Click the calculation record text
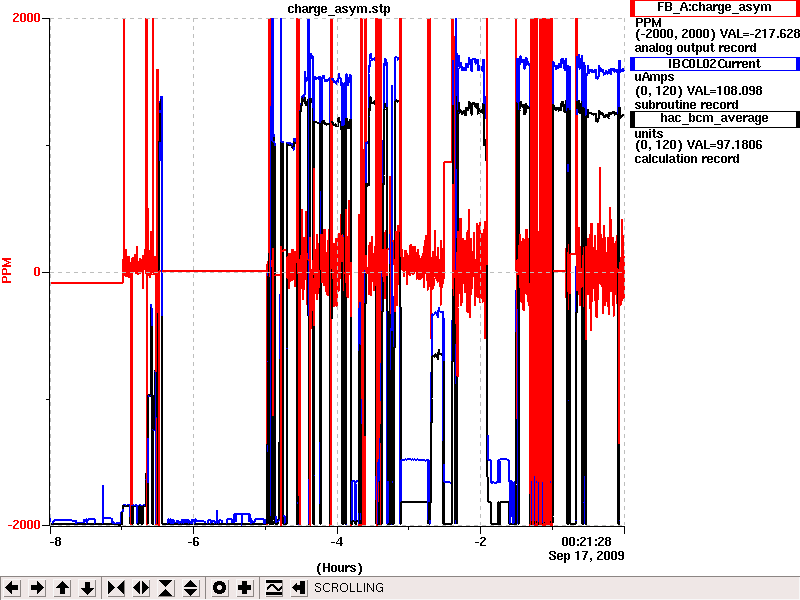Screen dimensions: 800x600 (687, 159)
